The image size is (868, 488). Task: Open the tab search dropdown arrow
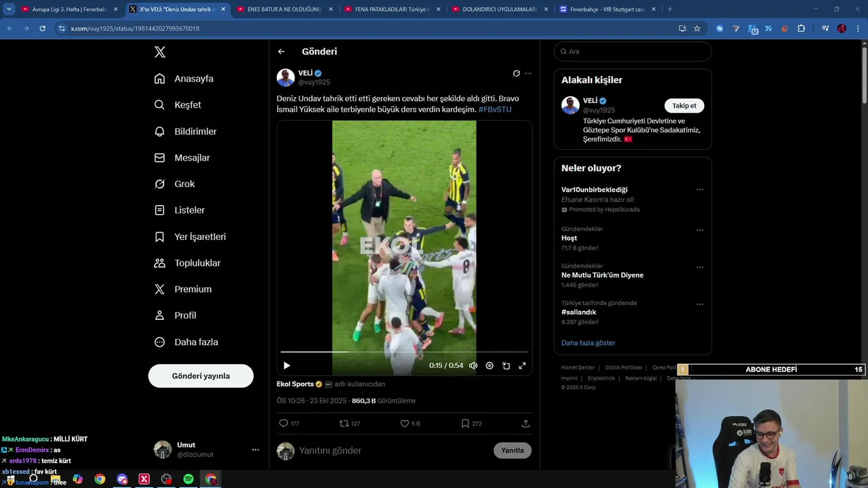(x=9, y=9)
